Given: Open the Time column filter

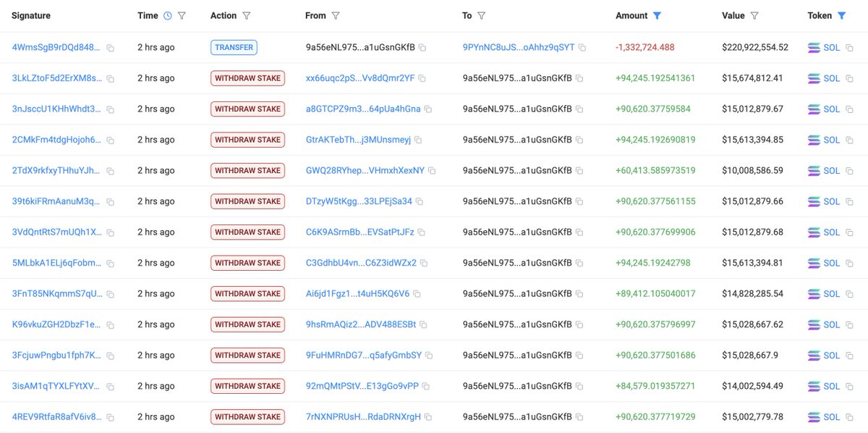Looking at the screenshot, I should pos(182,15).
